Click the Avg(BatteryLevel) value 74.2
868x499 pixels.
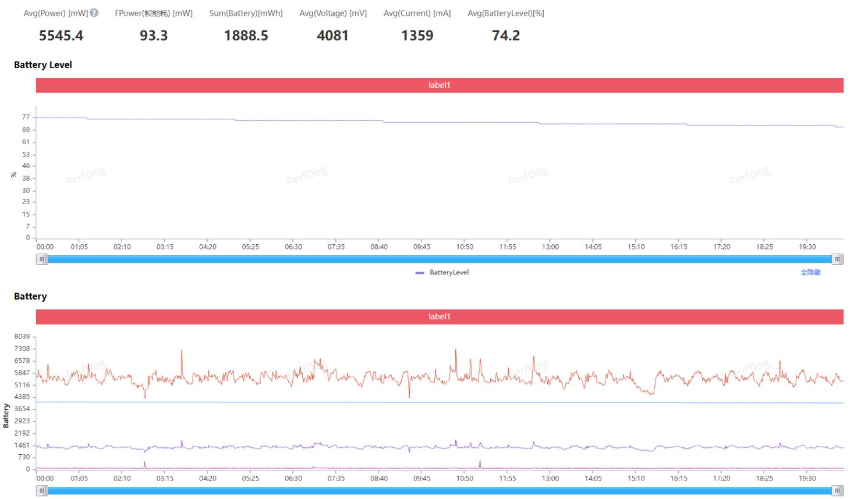point(505,36)
